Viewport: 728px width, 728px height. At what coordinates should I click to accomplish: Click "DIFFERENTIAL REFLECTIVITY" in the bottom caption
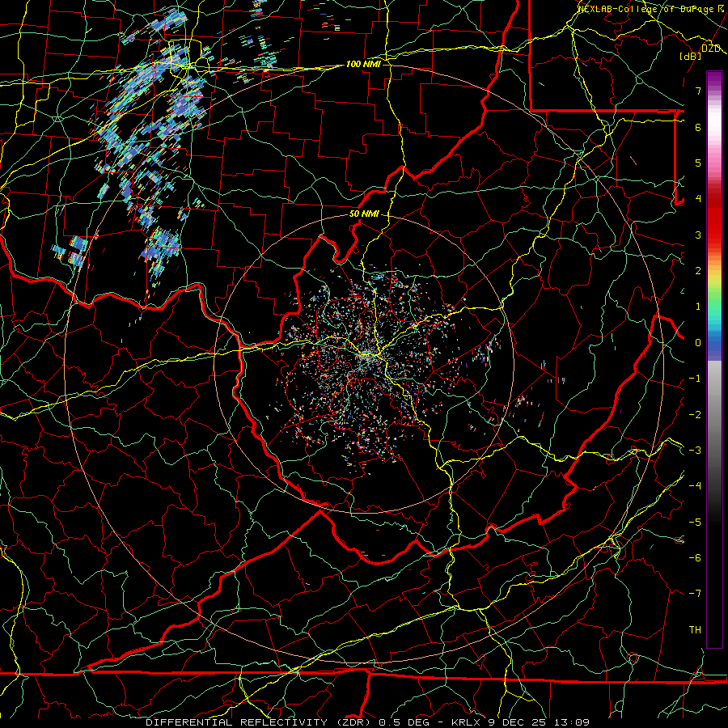click(x=237, y=722)
